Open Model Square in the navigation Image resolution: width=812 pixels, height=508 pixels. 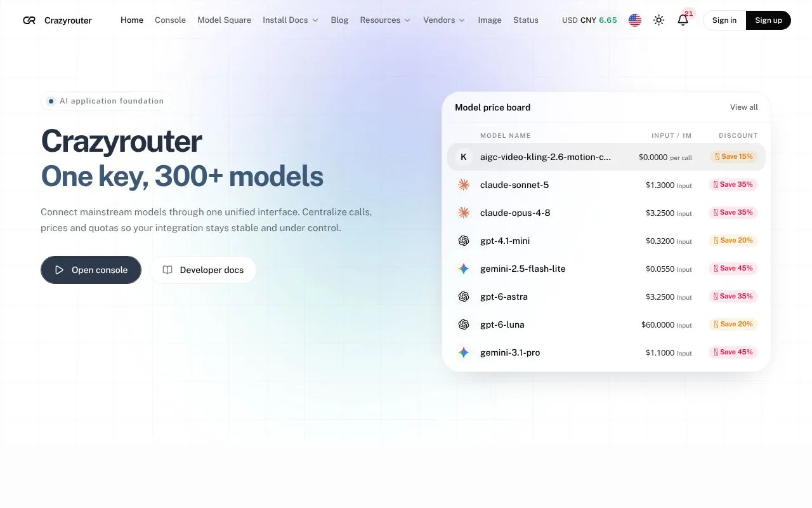point(224,20)
